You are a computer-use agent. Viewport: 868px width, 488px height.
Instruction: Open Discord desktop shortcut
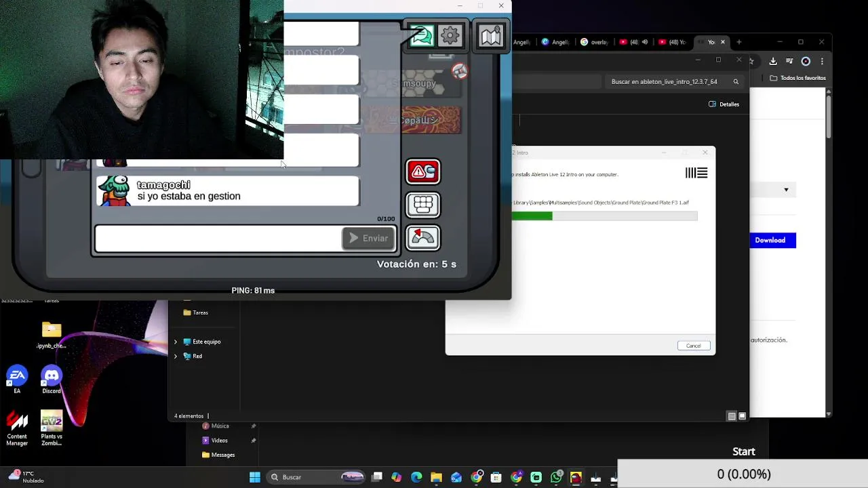coord(52,380)
